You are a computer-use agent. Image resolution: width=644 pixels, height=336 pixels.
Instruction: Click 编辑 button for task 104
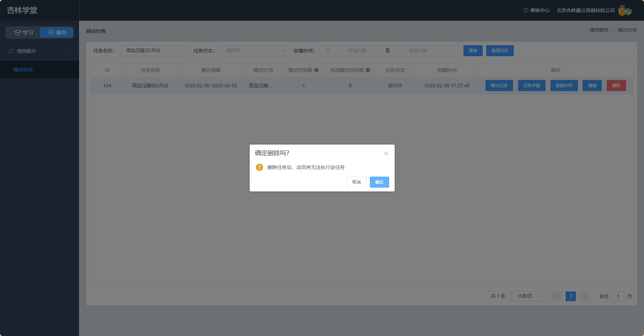(592, 86)
